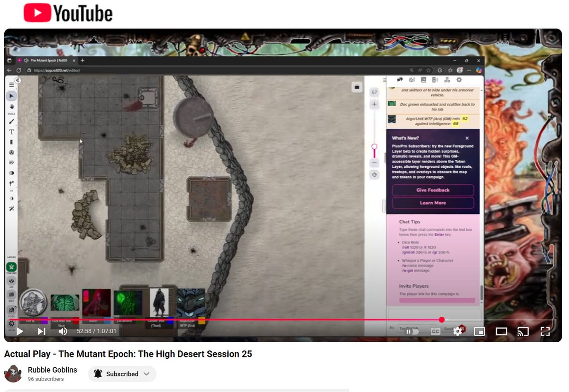Select the green brain token portrait

point(64,304)
